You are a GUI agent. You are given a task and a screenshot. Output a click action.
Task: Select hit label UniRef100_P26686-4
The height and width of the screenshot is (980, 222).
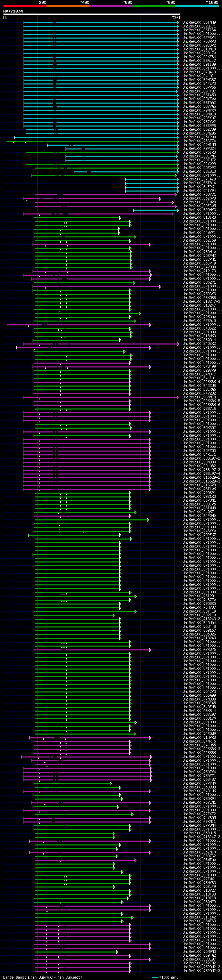tap(201, 382)
